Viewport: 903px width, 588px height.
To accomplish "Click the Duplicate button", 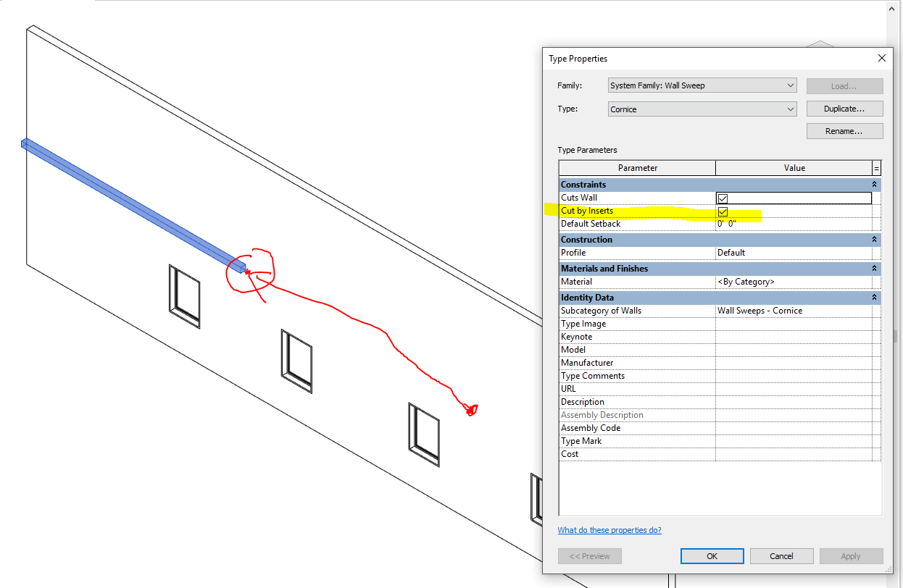I will click(844, 108).
